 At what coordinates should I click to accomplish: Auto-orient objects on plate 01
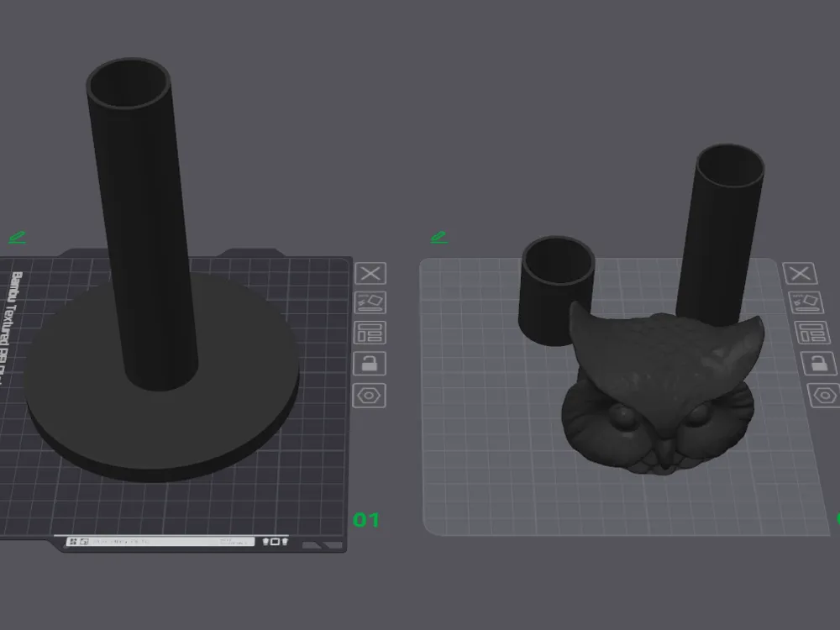point(370,302)
